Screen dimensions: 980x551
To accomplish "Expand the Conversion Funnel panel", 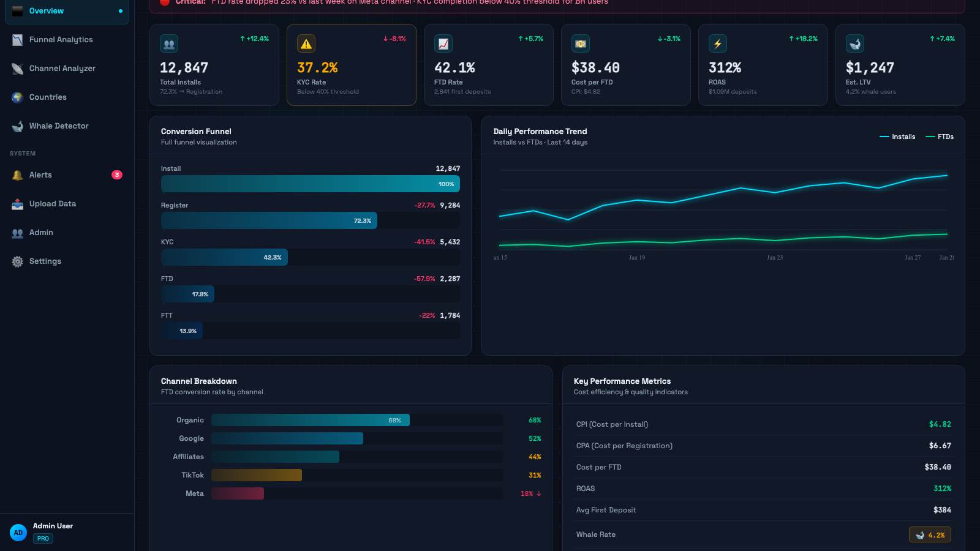I will coord(196,131).
